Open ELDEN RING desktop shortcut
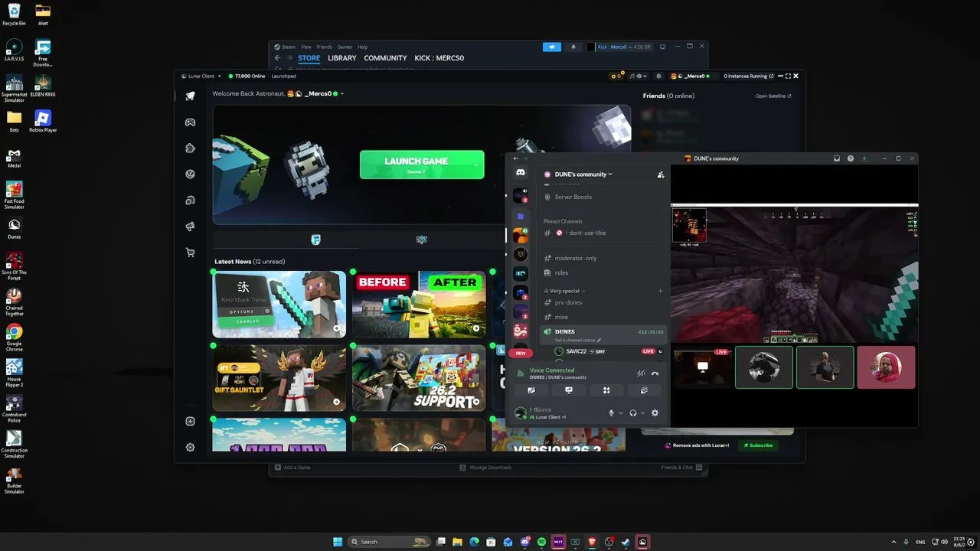The height and width of the screenshot is (551, 980). [x=43, y=86]
